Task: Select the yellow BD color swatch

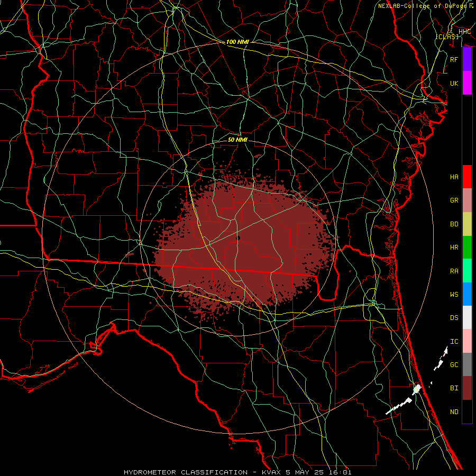Action: click(467, 224)
